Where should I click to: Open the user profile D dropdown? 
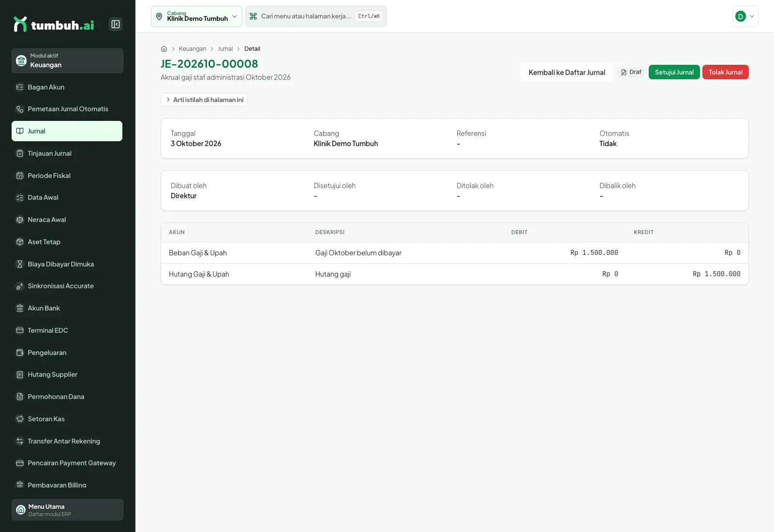point(745,16)
